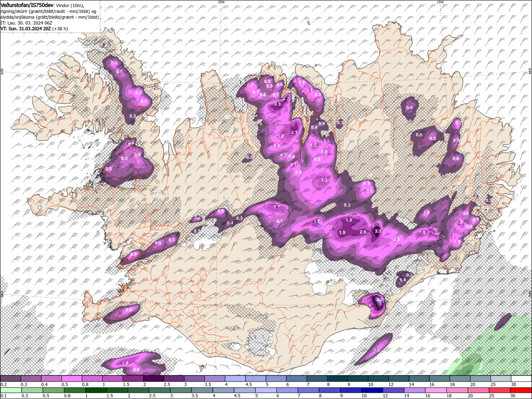Pick the bright red swatch at 30 in the rain row
The height and width of the screenshot is (399, 532).
click(x=521, y=390)
